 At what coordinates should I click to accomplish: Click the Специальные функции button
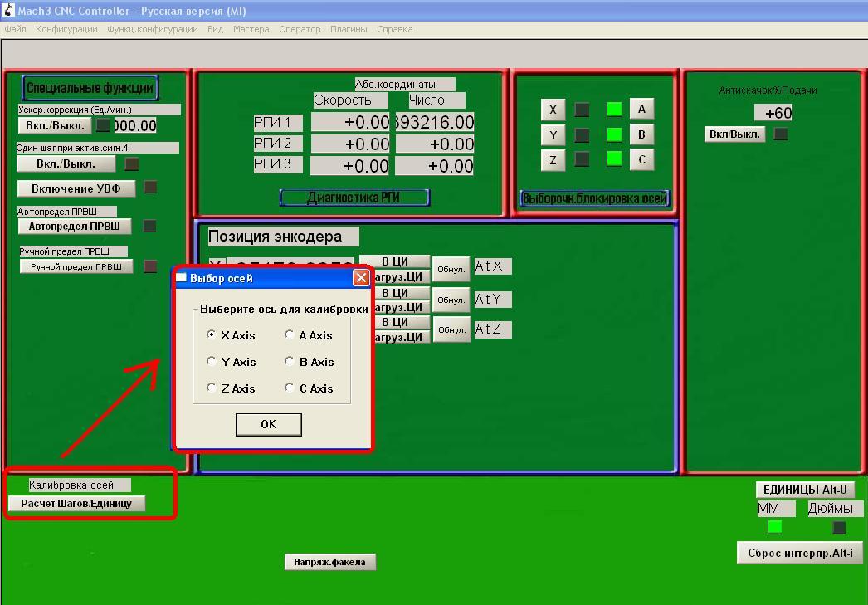tap(90, 88)
